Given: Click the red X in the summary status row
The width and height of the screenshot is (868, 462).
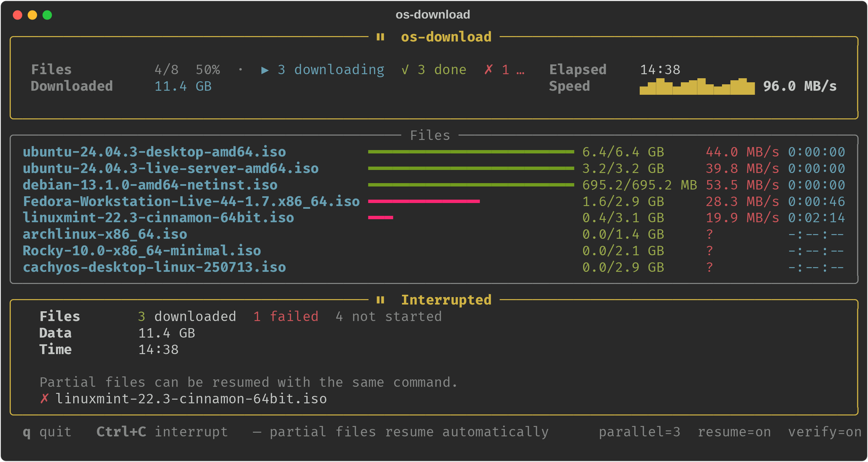Looking at the screenshot, I should 489,70.
